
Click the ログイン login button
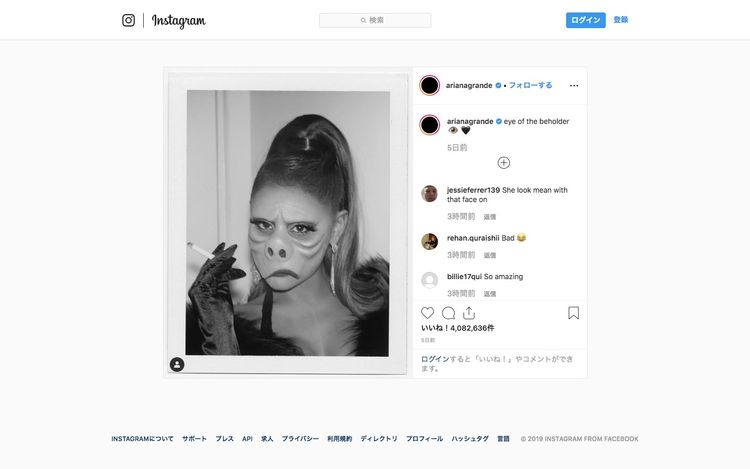(x=585, y=20)
